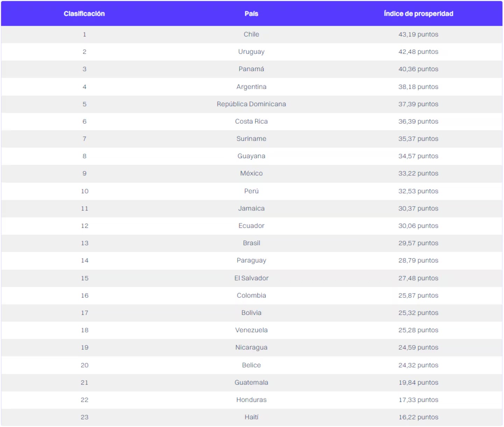Click the ranking number 8 beside Guayana
504x427 pixels.
[84, 156]
